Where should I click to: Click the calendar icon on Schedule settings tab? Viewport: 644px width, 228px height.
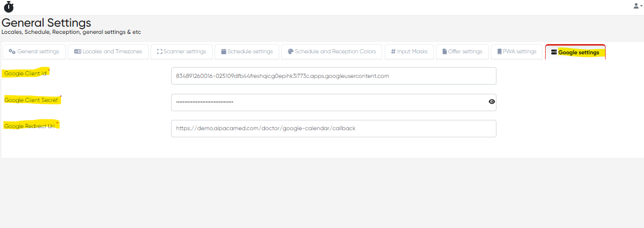pyautogui.click(x=223, y=52)
